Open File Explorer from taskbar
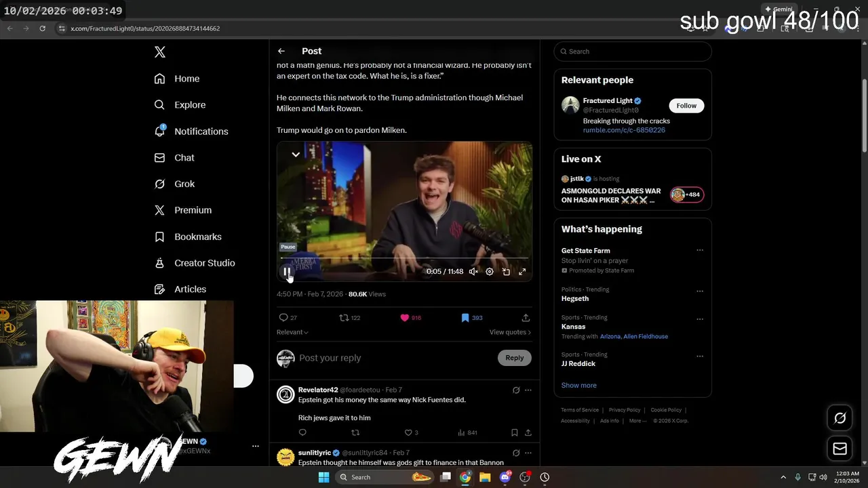The width and height of the screenshot is (868, 488). pyautogui.click(x=485, y=477)
